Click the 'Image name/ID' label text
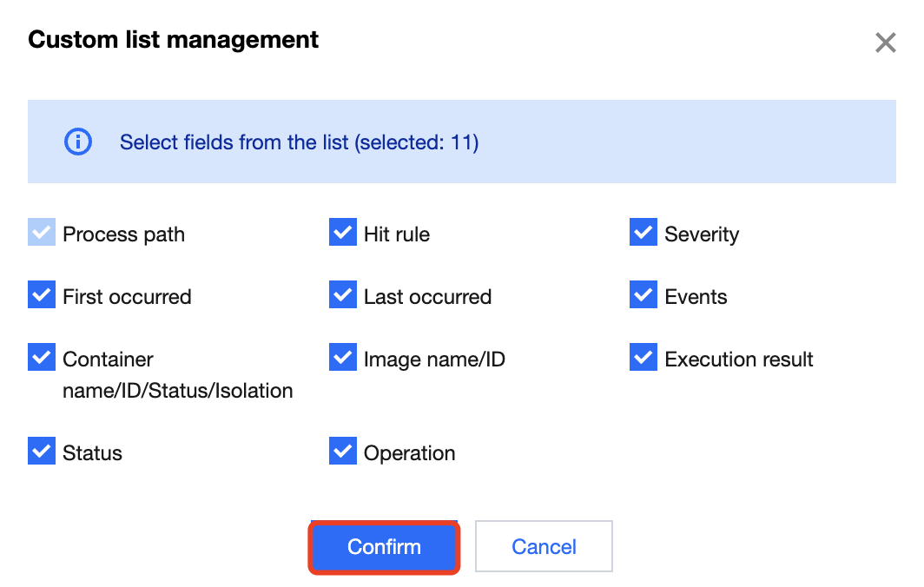 [434, 359]
